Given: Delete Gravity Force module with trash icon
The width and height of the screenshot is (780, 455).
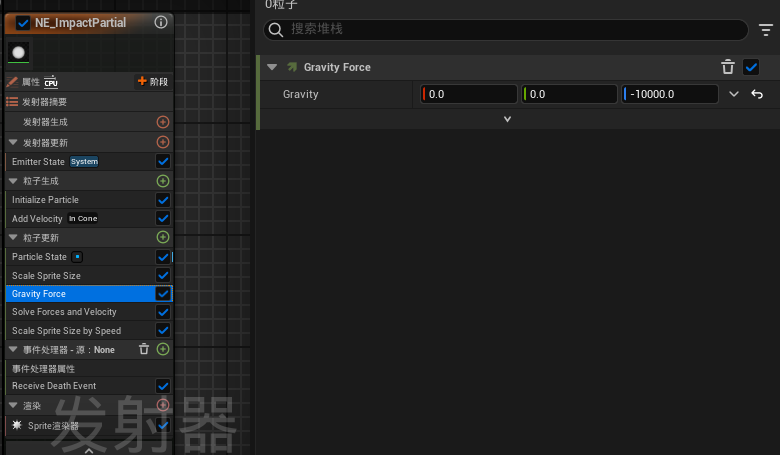Looking at the screenshot, I should pos(728,67).
